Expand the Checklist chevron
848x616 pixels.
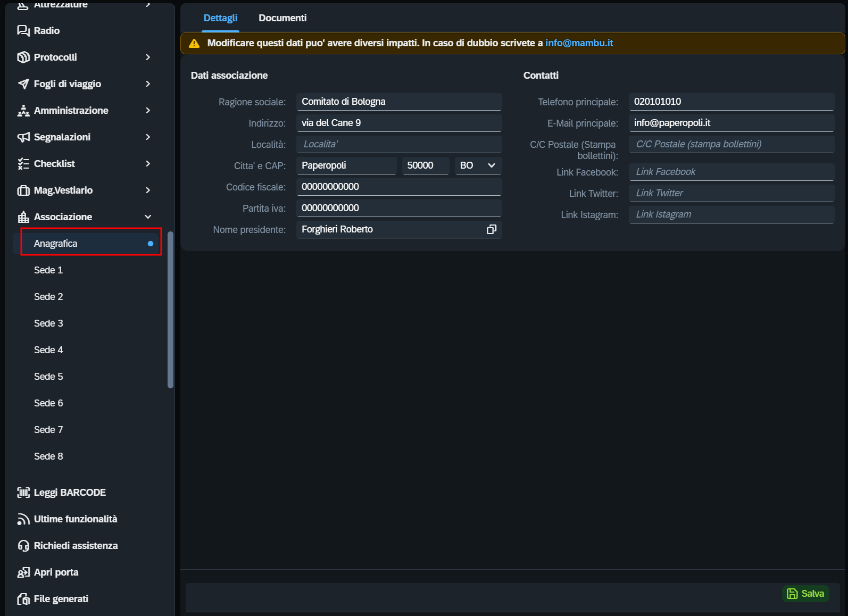click(x=148, y=163)
